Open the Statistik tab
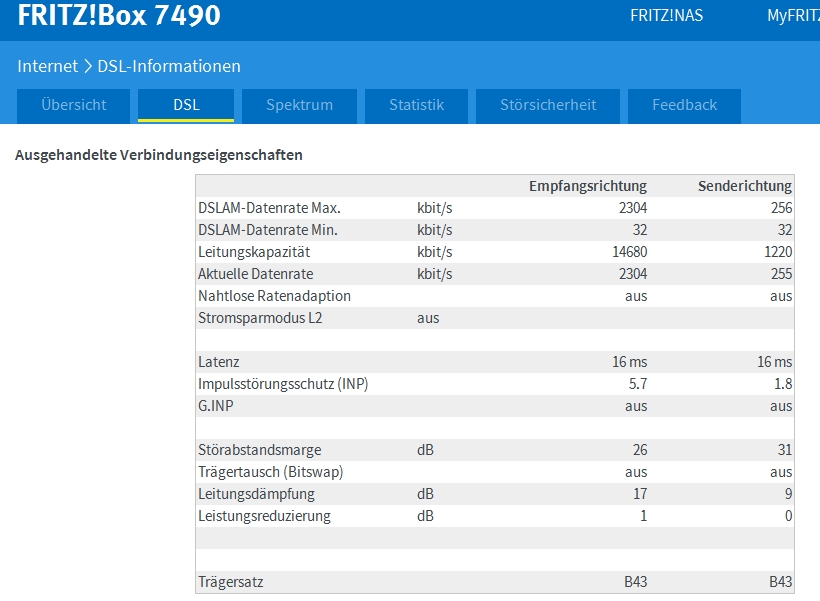The height and width of the screenshot is (601, 820). tap(416, 105)
